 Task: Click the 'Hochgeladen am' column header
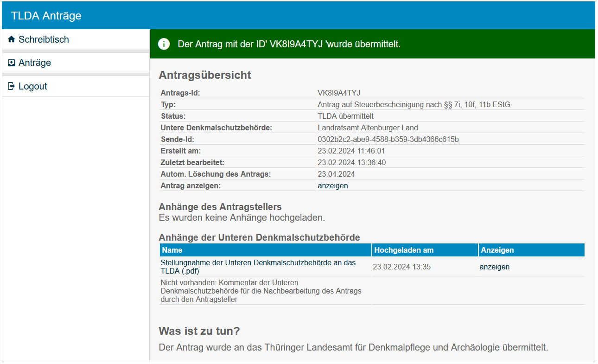click(404, 250)
